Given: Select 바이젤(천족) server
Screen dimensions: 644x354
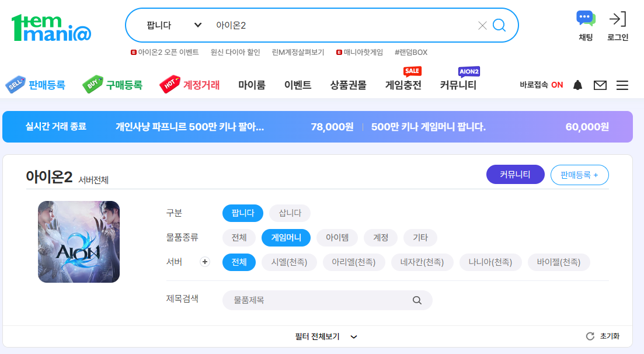Looking at the screenshot, I should (559, 262).
